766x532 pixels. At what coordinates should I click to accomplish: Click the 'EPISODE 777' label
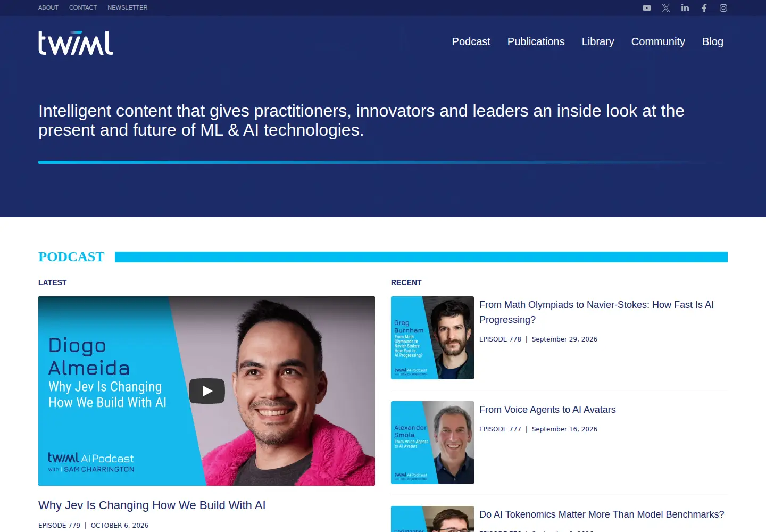click(x=500, y=429)
